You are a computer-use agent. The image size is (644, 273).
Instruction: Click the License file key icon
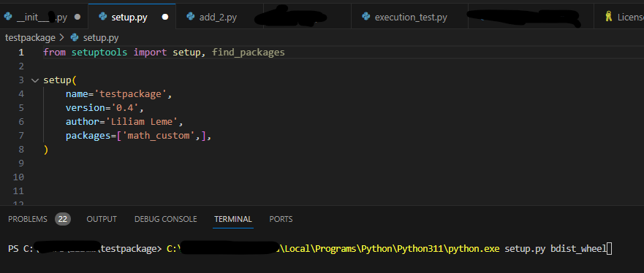click(x=609, y=17)
